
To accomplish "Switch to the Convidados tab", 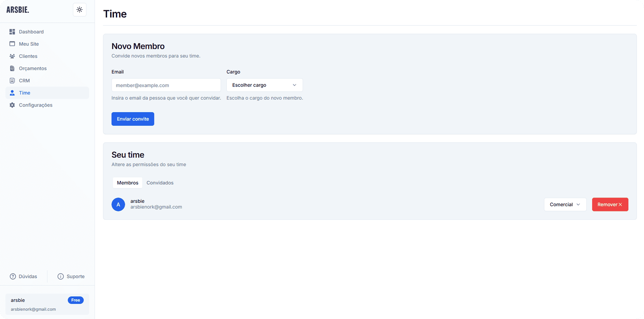I will point(160,183).
